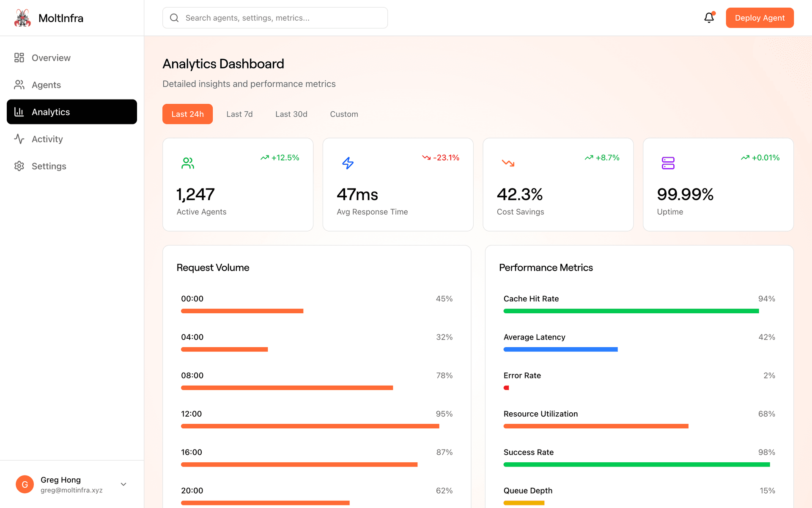Click the Resource Utilization label
This screenshot has width=812, height=508.
tap(540, 414)
